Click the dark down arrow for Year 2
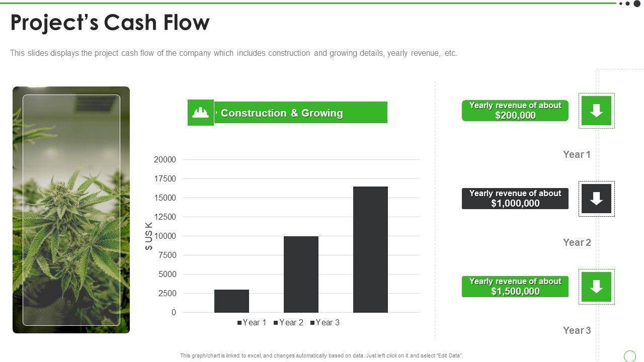644x362 pixels. click(x=596, y=199)
